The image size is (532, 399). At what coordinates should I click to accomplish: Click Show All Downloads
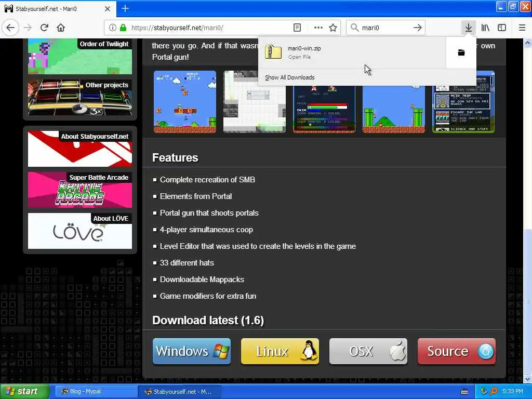point(290,77)
